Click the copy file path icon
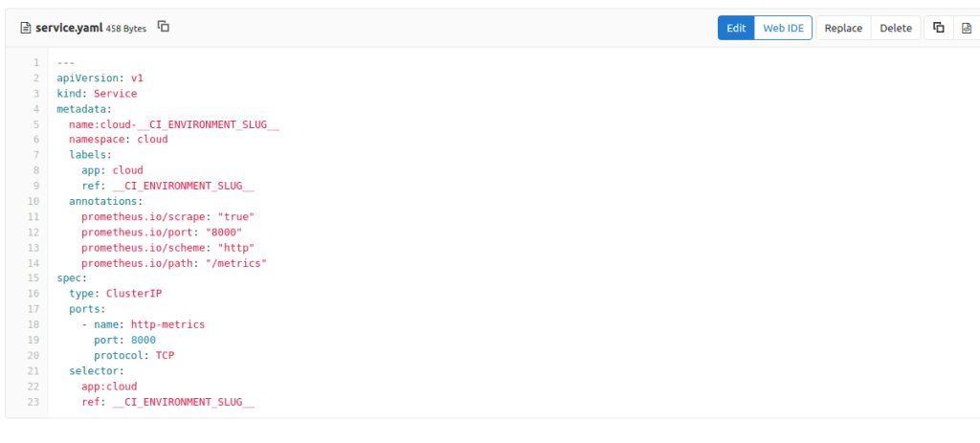This screenshot has height=443, width=980. (164, 28)
